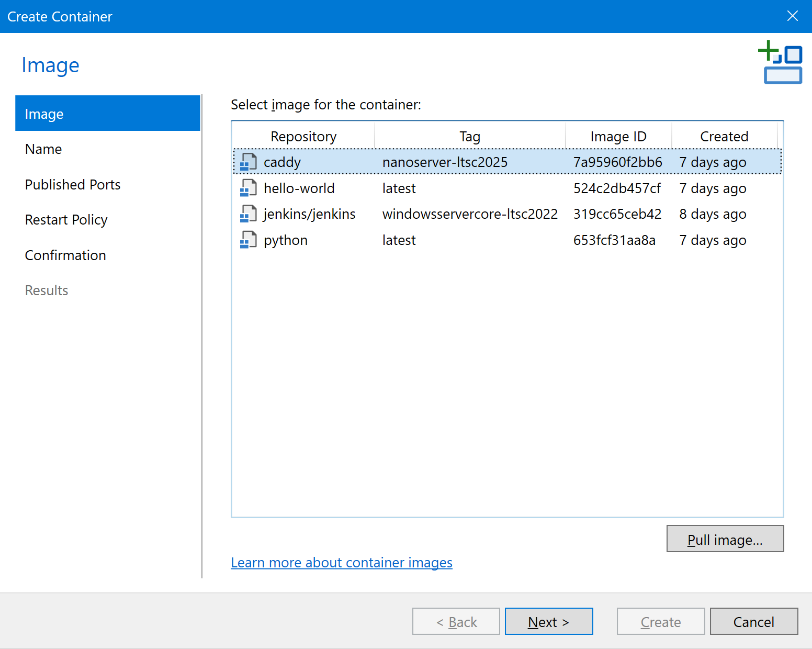Click the caddy image file icon

pos(248,162)
